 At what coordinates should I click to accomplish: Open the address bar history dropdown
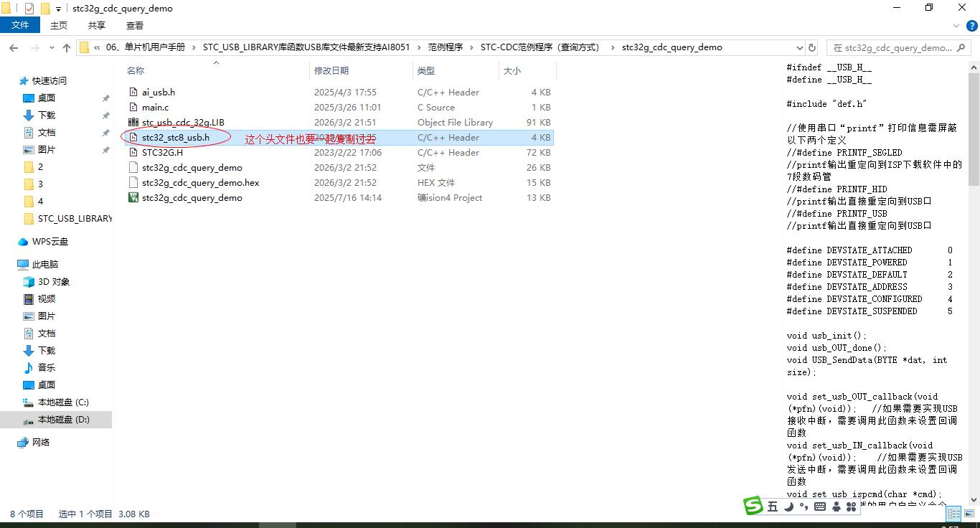[798, 47]
